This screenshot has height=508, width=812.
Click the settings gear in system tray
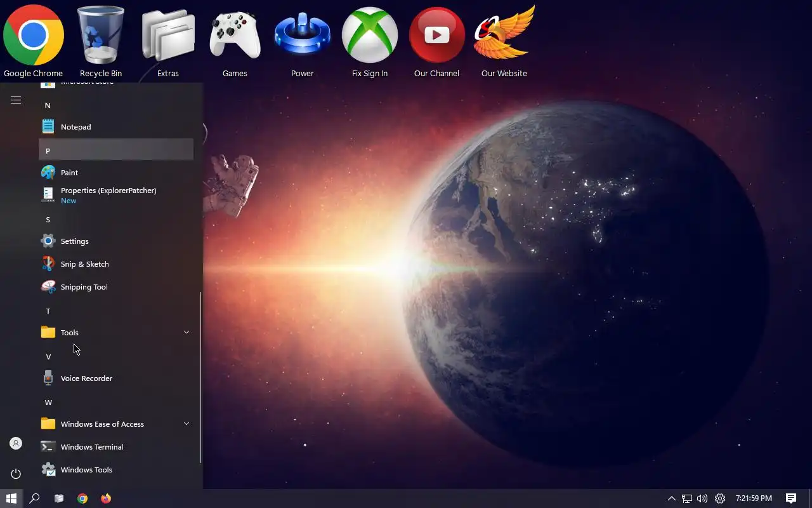click(720, 498)
